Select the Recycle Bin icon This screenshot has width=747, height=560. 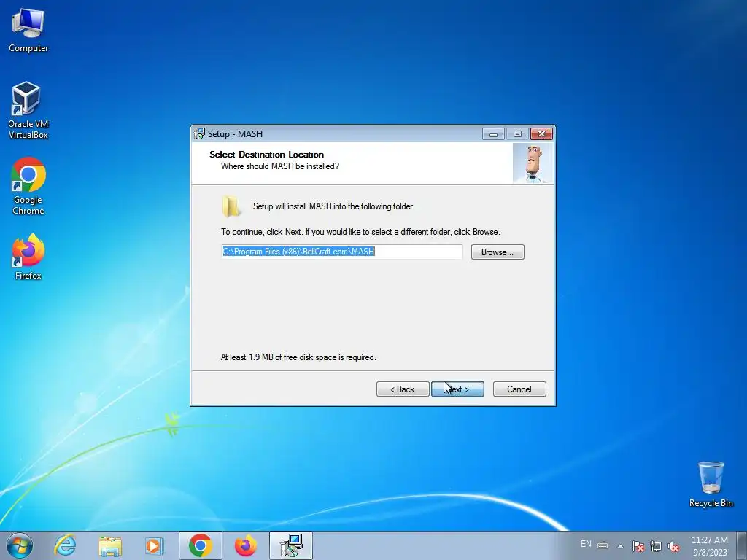[711, 484]
